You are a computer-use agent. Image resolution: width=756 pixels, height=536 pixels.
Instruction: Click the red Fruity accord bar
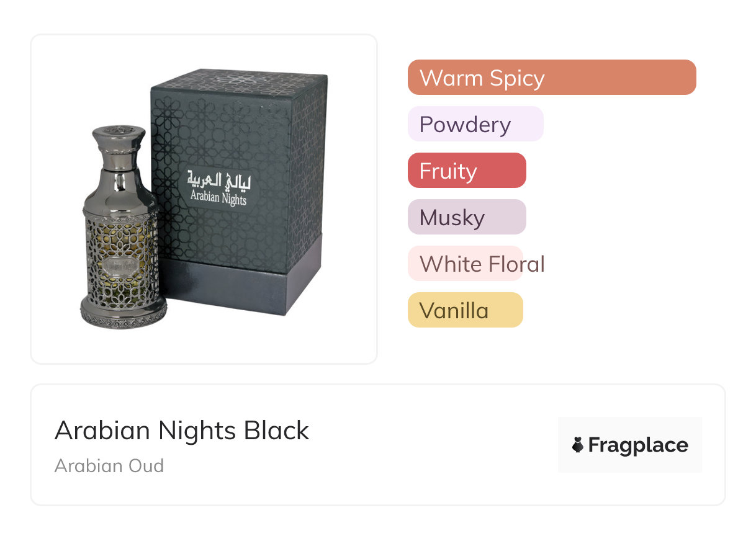[x=467, y=171]
